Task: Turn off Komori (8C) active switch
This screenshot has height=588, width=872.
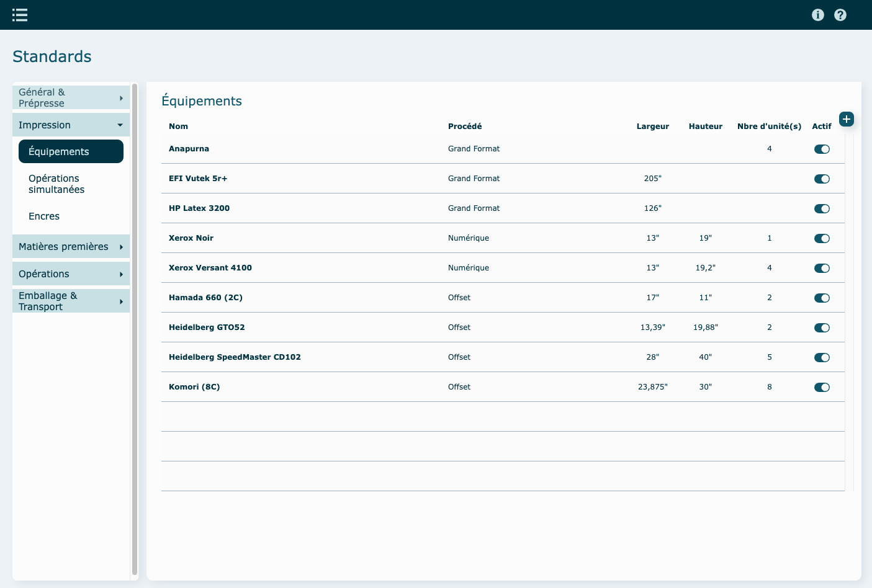Action: [x=822, y=387]
